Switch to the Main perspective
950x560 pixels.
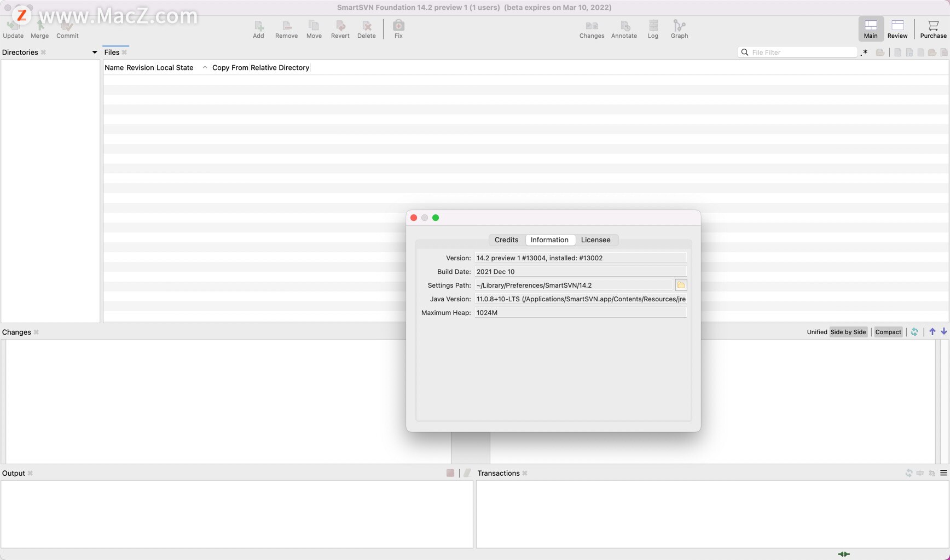pos(871,29)
